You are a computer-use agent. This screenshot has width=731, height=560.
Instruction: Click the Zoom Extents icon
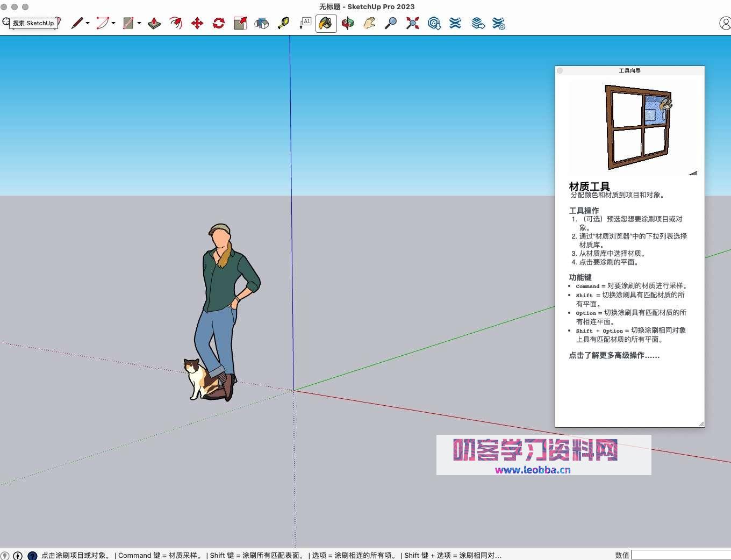(412, 23)
